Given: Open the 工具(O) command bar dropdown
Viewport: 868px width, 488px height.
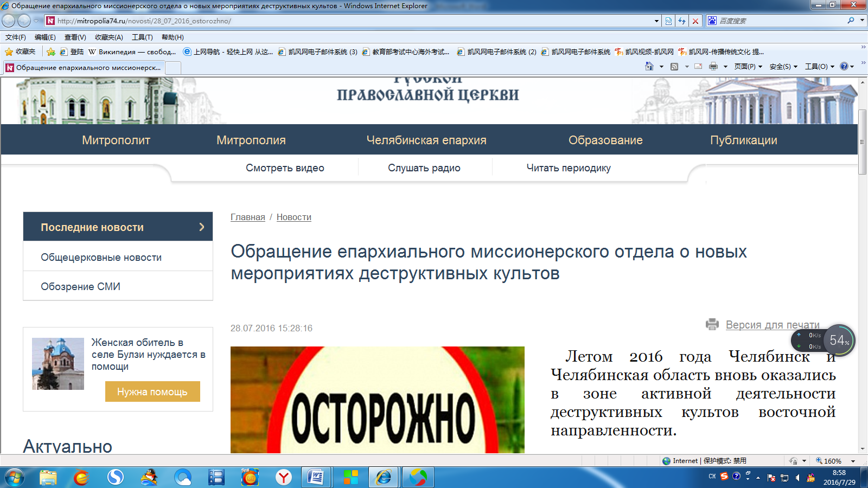Looking at the screenshot, I should [x=820, y=67].
